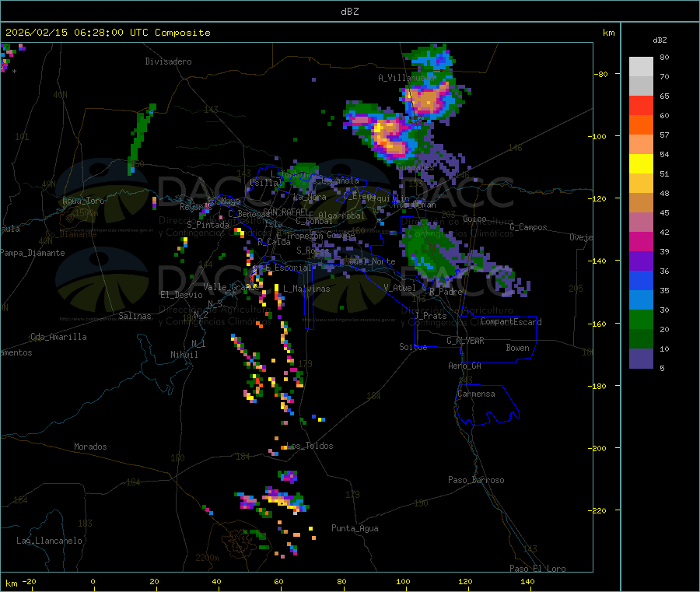
Task: Click the 'Real_Norte' map label
Action: tap(369, 261)
